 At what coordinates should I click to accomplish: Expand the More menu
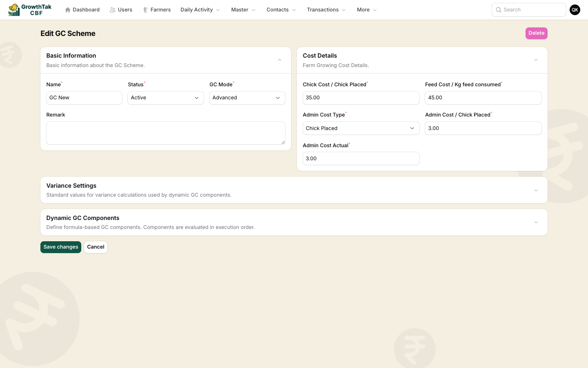tap(367, 10)
